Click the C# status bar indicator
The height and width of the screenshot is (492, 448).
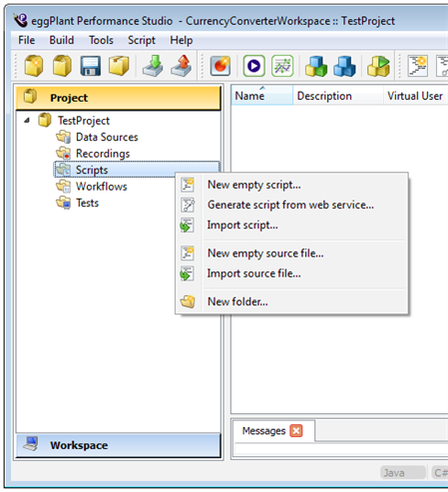pyautogui.click(x=440, y=472)
